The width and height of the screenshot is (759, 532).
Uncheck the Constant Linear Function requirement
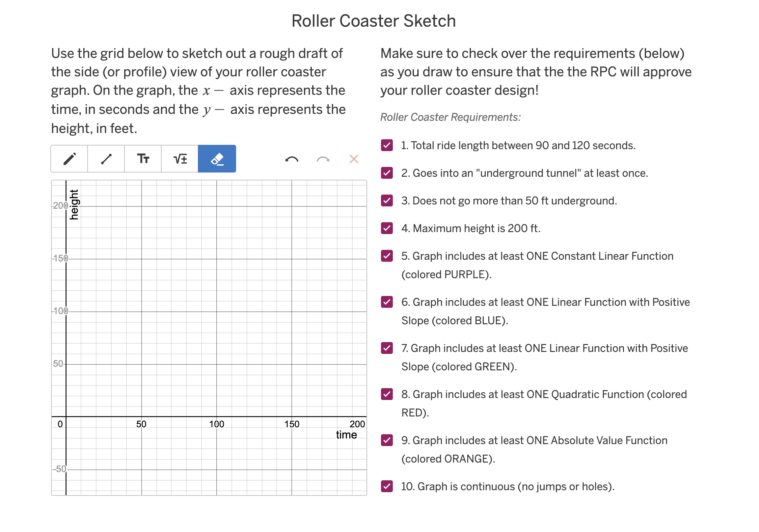click(387, 256)
